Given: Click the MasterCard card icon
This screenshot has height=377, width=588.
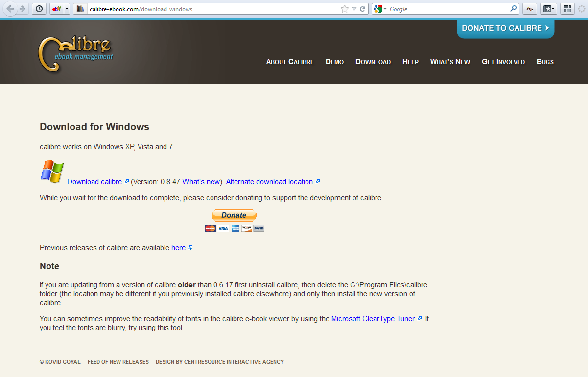Looking at the screenshot, I should [x=210, y=228].
